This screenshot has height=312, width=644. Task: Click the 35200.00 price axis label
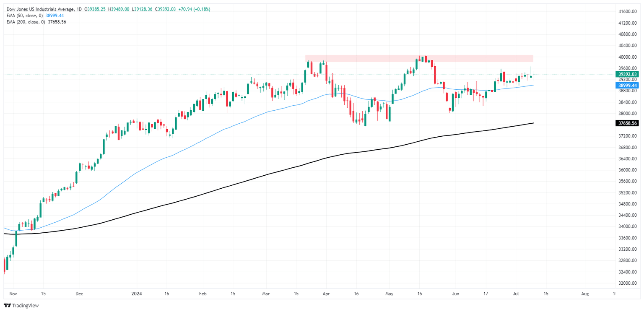click(628, 193)
